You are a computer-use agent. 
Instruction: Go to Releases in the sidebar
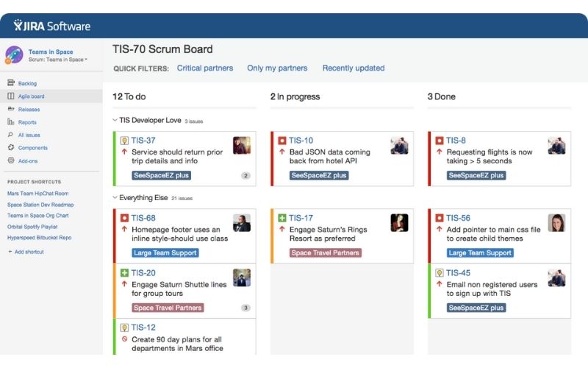29,109
